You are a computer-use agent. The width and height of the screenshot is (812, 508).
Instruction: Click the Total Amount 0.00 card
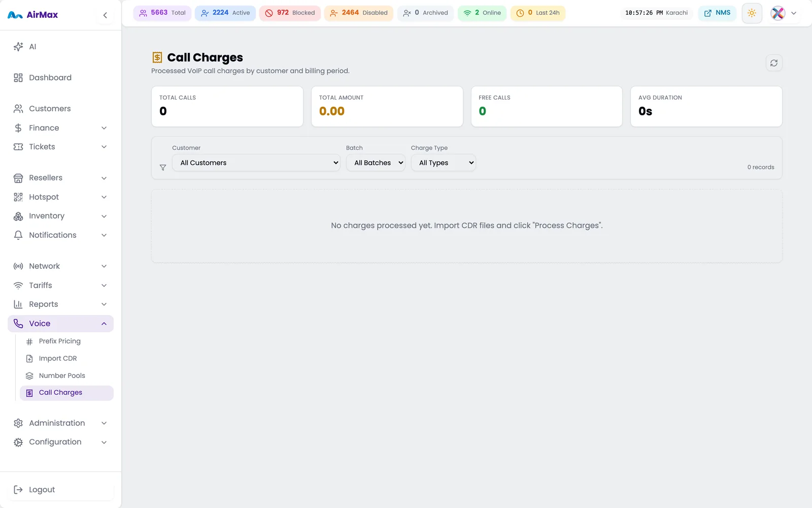(387, 106)
